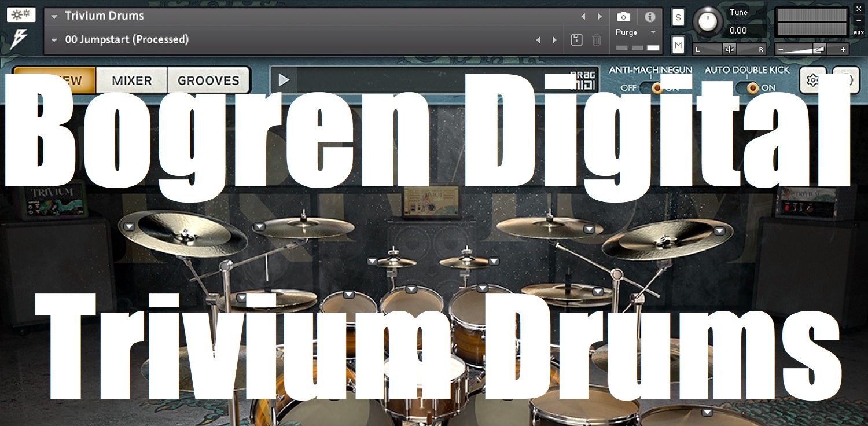This screenshot has height=426, width=868.
Task: Open the middle rack tom dropdown
Action: [x=411, y=289]
